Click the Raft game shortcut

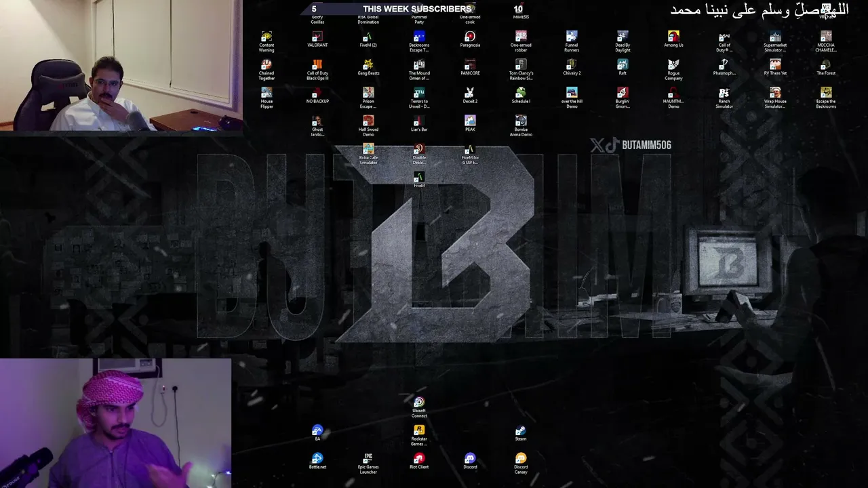click(623, 67)
